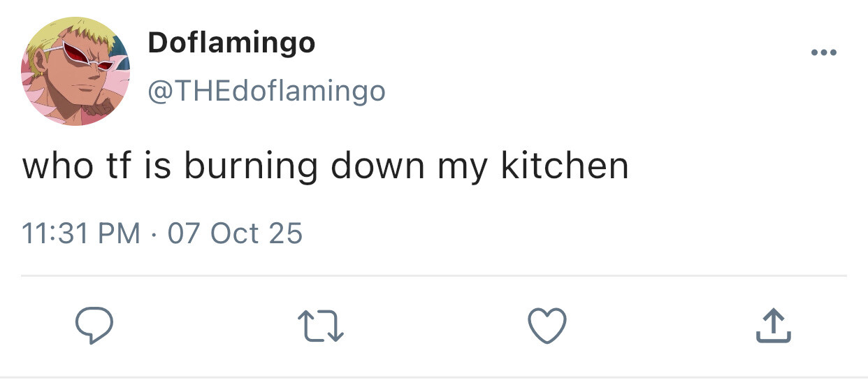Click the "PM" part of the timestamp
This screenshot has height=390, width=868.
pyautogui.click(x=120, y=233)
